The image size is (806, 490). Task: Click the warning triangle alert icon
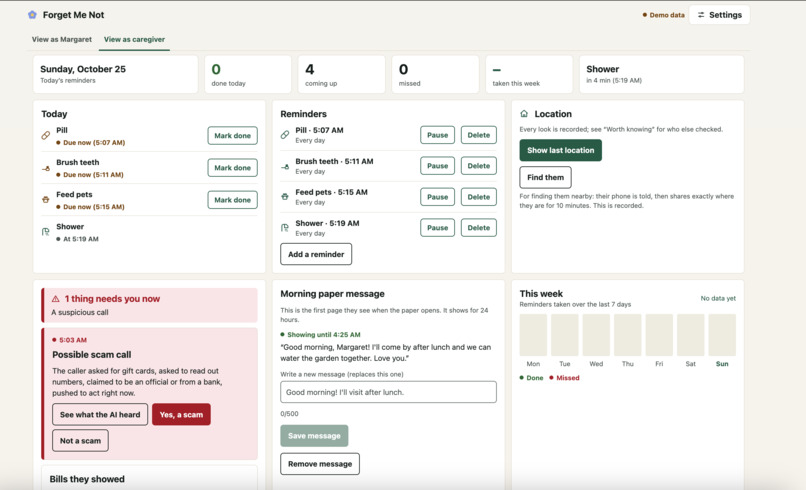pos(56,299)
